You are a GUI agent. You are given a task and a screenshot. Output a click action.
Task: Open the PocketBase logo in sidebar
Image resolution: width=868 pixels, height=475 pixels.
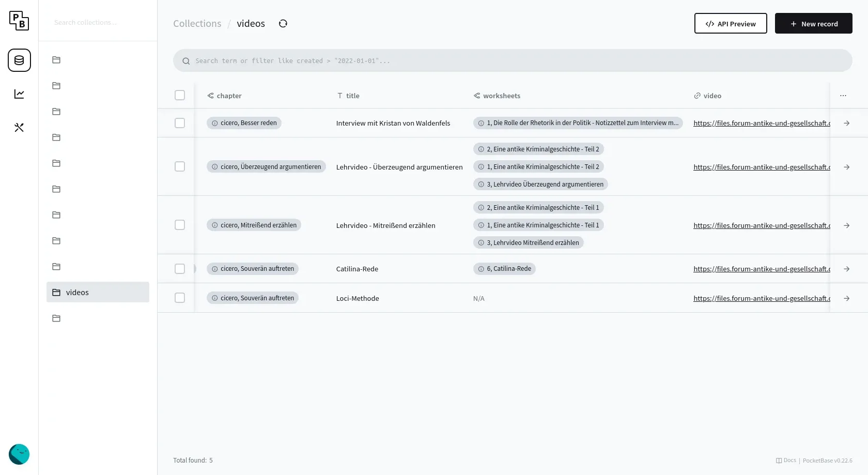point(19,21)
